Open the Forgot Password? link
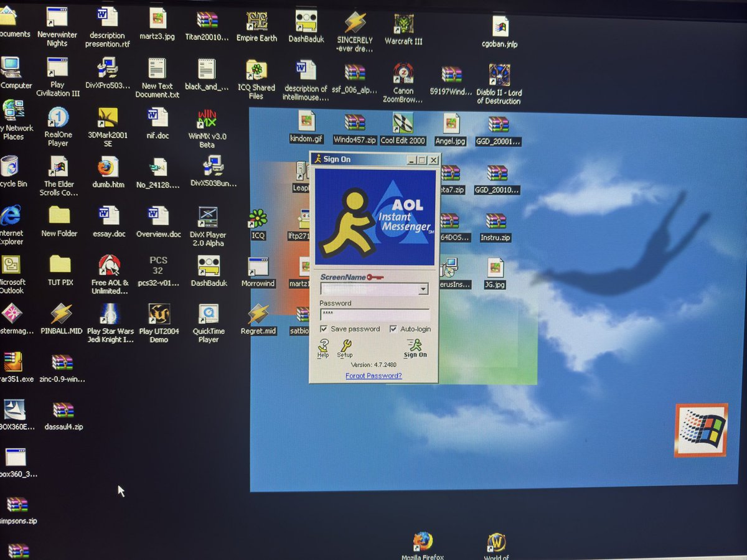 374,376
